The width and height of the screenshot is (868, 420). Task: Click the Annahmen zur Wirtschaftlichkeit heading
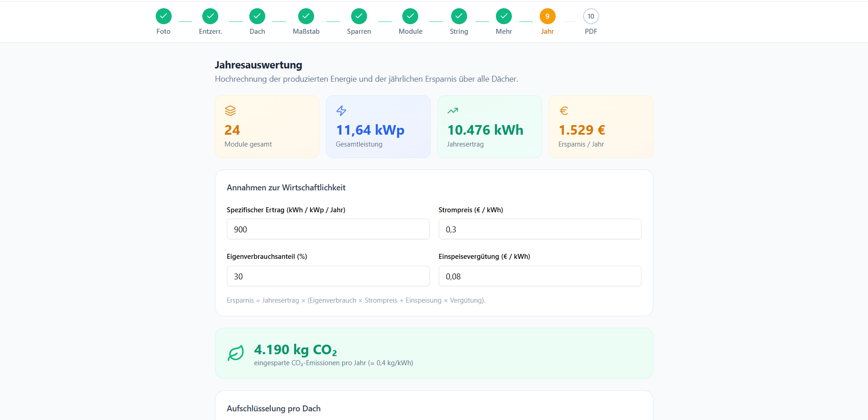pyautogui.click(x=286, y=188)
